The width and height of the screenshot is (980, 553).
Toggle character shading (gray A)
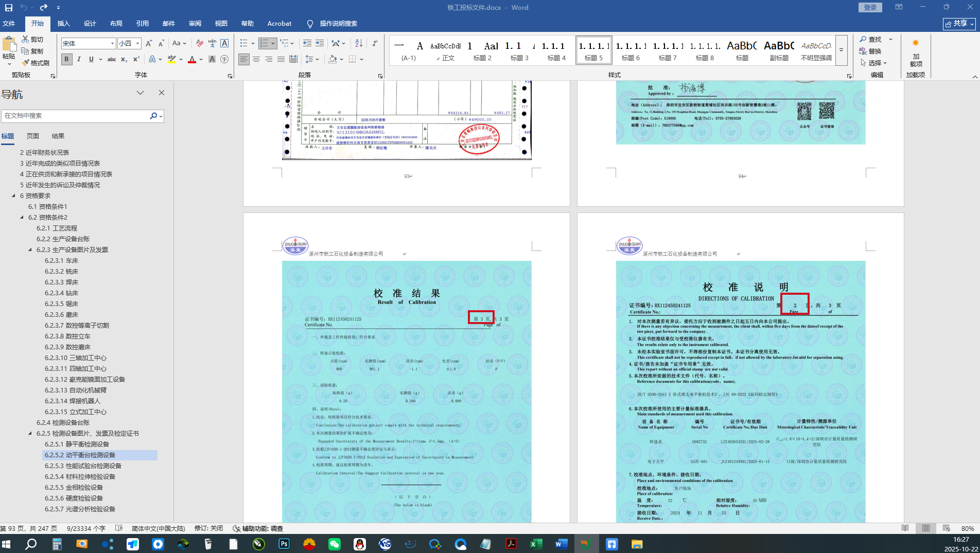212,59
